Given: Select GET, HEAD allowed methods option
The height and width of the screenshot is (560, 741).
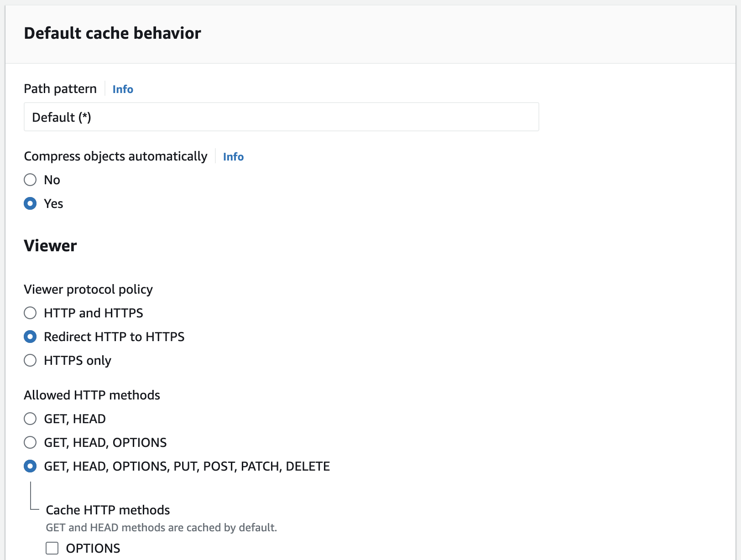Looking at the screenshot, I should pos(30,419).
